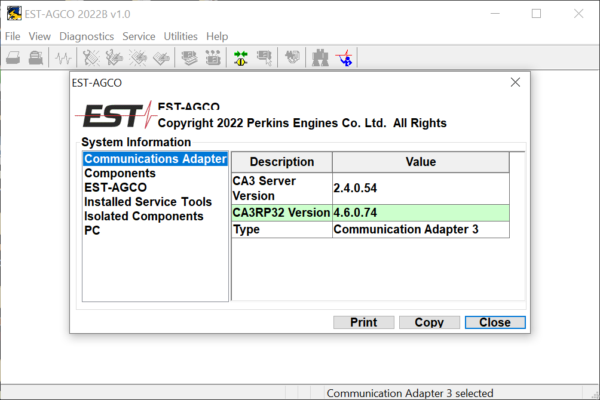
Task: Click the Type row label cell
Action: coord(282,230)
